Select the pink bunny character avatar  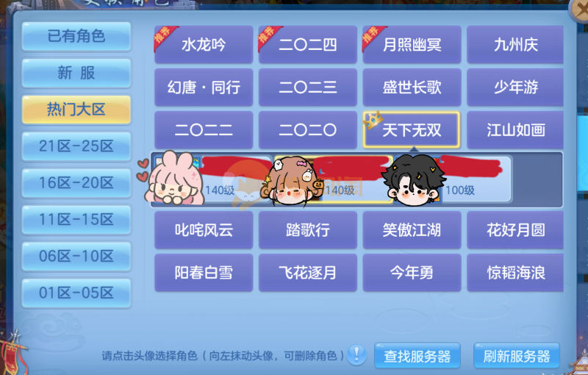click(x=172, y=179)
